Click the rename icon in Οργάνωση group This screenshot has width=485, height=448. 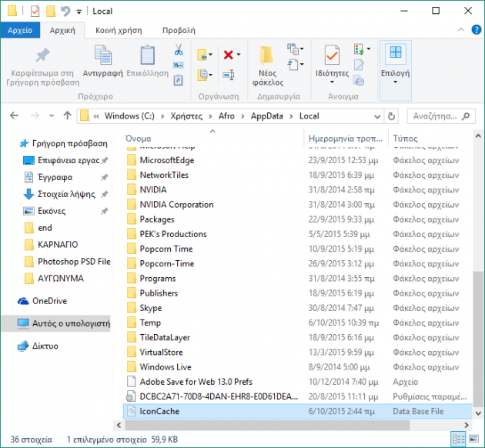pos(229,75)
